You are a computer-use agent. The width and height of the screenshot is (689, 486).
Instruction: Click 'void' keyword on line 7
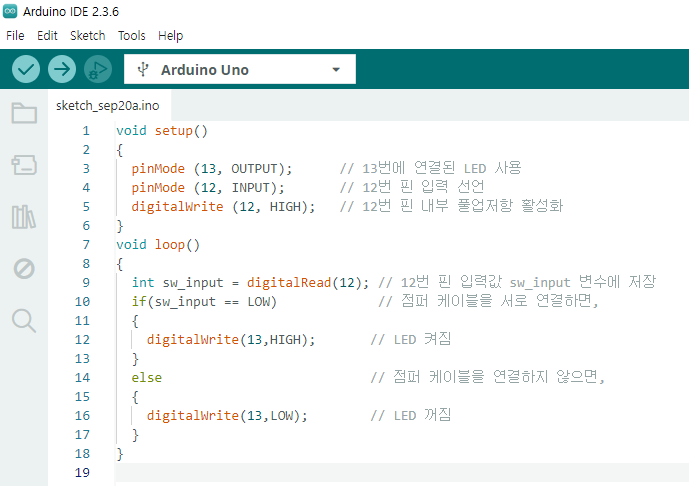tap(131, 245)
